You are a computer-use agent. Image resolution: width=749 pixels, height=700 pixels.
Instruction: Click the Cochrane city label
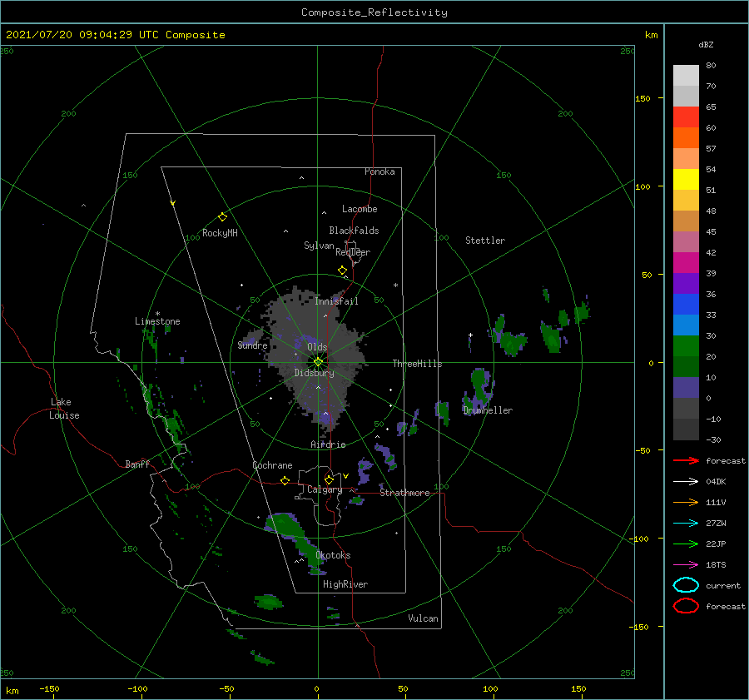(x=272, y=465)
